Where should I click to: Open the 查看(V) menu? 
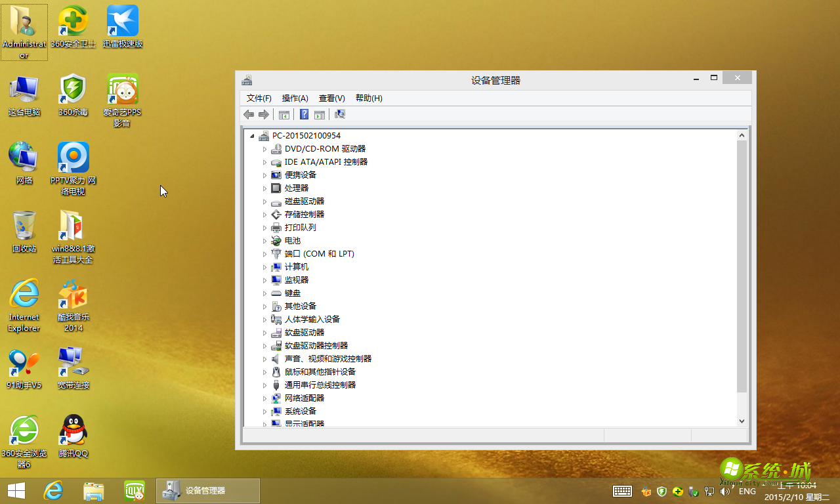[331, 98]
